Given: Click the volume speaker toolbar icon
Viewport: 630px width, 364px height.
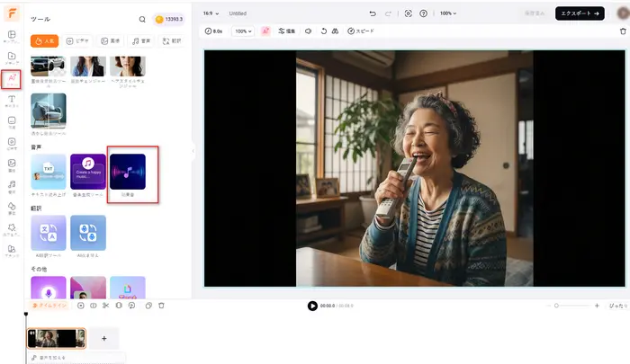Looking at the screenshot, I should (308, 31).
